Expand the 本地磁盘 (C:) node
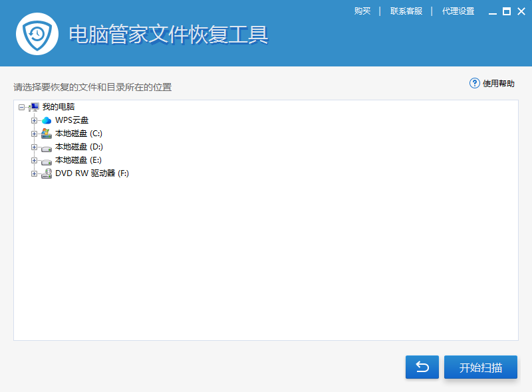Viewport: 532px width, 392px height. [34, 133]
